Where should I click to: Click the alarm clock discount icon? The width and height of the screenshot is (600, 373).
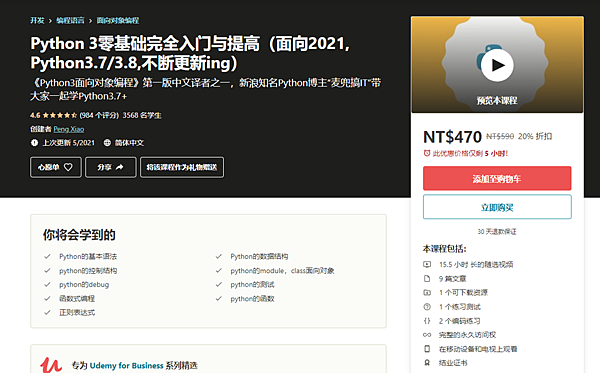point(427,153)
